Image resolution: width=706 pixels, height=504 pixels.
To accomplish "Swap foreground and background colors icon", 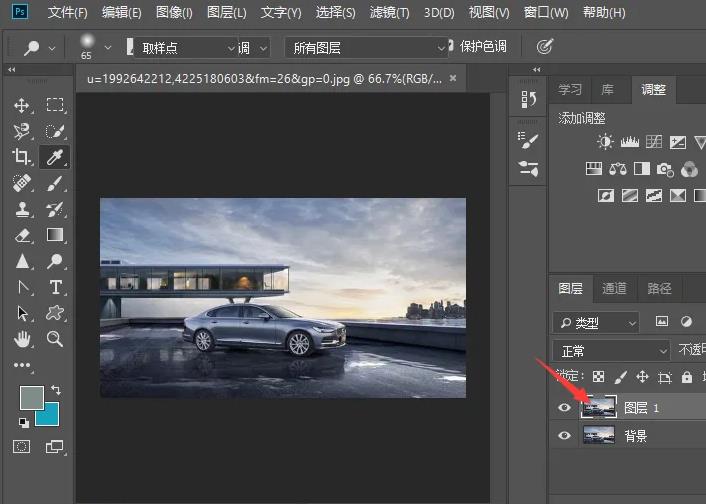I will click(x=56, y=389).
